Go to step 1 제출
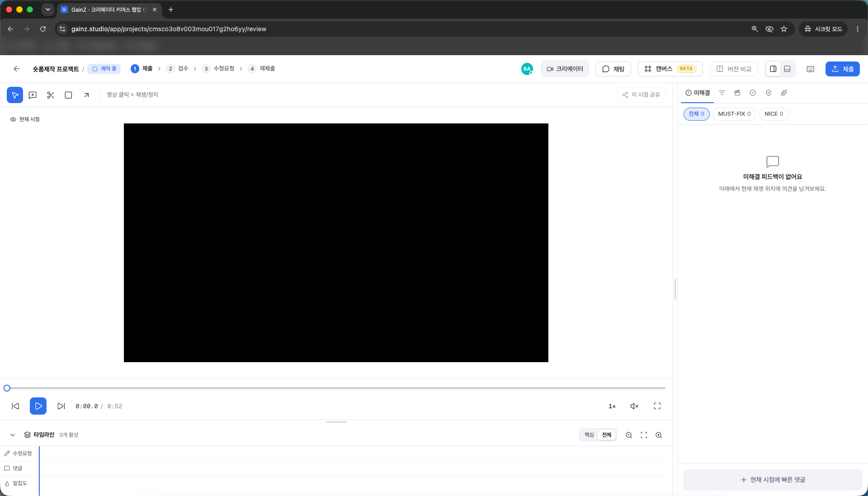868x496 pixels. pyautogui.click(x=142, y=69)
